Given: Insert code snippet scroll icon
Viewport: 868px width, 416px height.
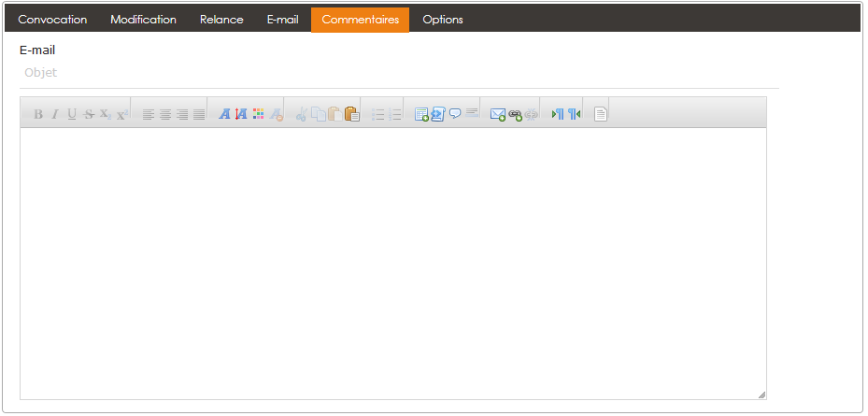Looking at the screenshot, I should [x=438, y=114].
